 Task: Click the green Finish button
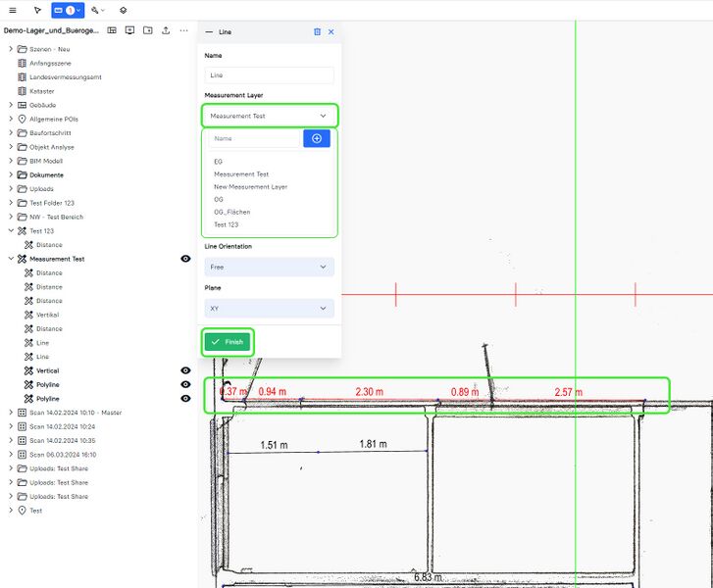(x=228, y=342)
